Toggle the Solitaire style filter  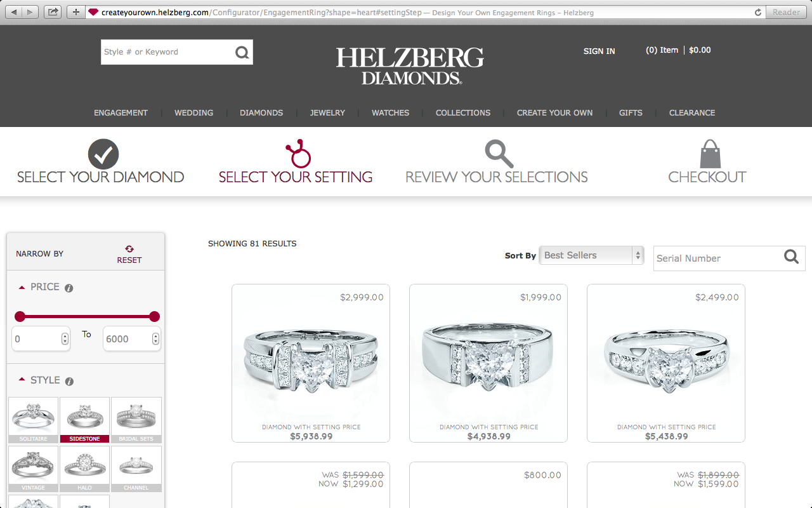(x=33, y=420)
